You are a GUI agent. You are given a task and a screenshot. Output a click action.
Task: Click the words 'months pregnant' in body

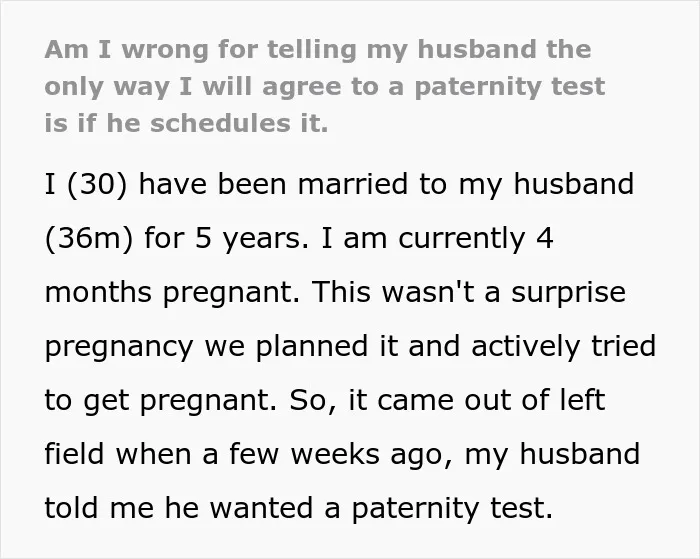172,292
